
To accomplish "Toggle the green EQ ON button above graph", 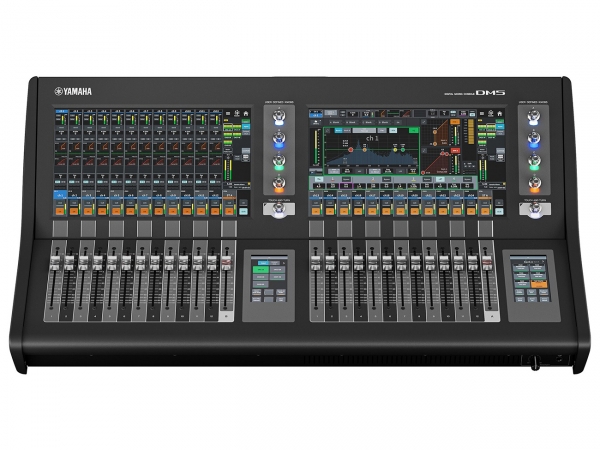I will (414, 130).
